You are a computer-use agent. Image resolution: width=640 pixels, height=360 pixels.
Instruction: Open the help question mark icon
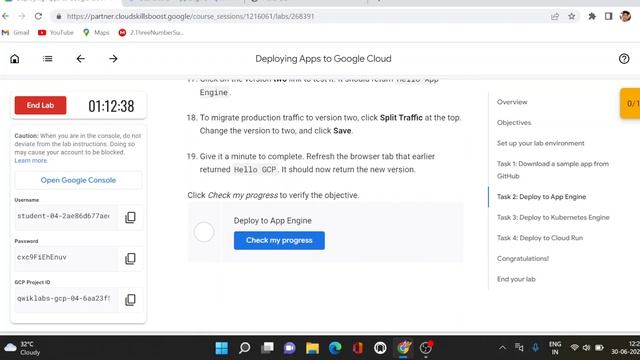pos(624,59)
